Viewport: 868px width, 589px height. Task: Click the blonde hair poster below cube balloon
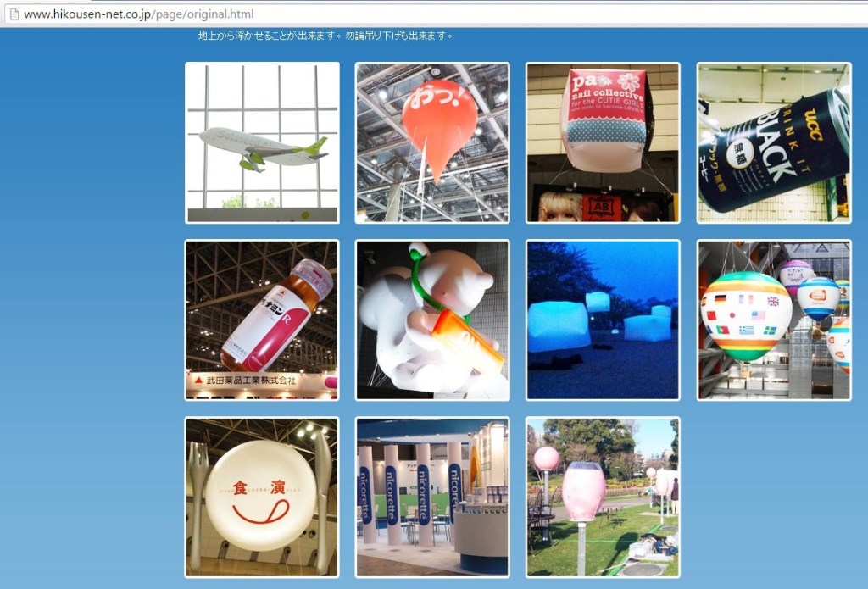555,207
